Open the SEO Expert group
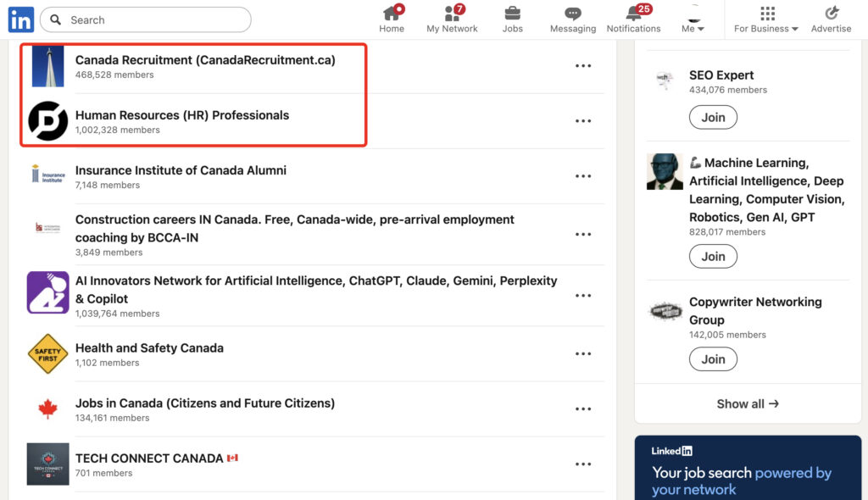Viewport: 868px width, 500px height. [x=721, y=75]
